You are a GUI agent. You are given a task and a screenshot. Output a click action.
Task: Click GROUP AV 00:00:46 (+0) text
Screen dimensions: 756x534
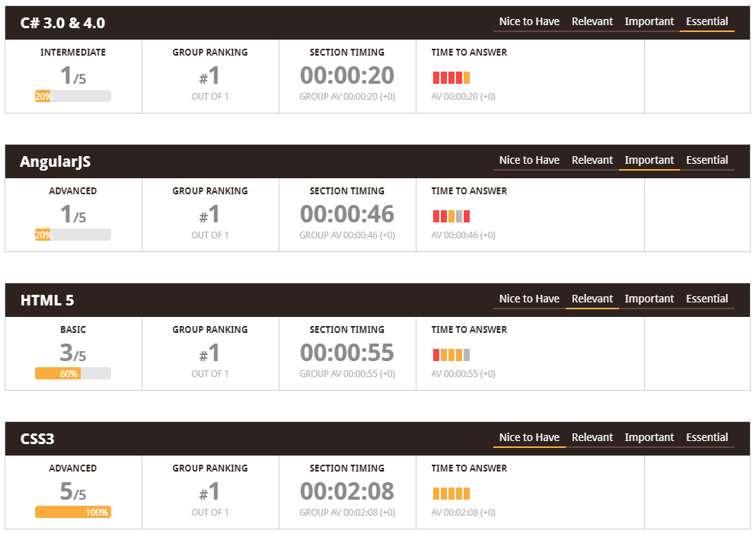click(x=347, y=235)
